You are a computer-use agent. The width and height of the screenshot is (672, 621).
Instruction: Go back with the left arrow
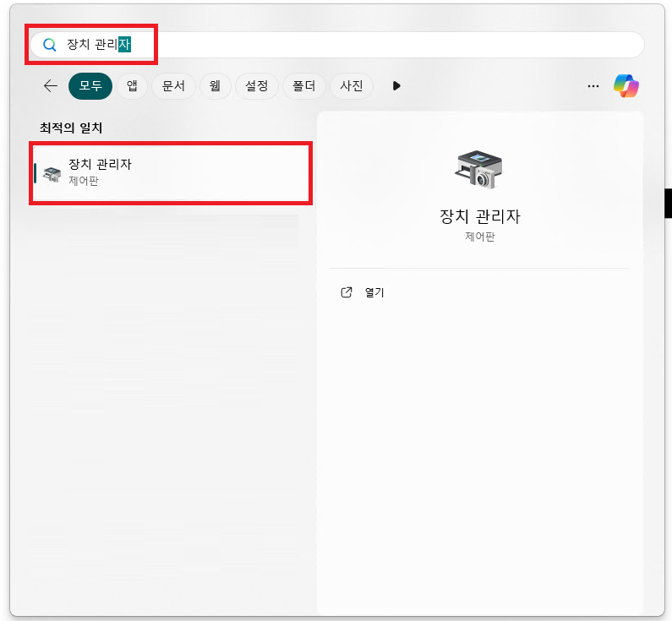(51, 85)
